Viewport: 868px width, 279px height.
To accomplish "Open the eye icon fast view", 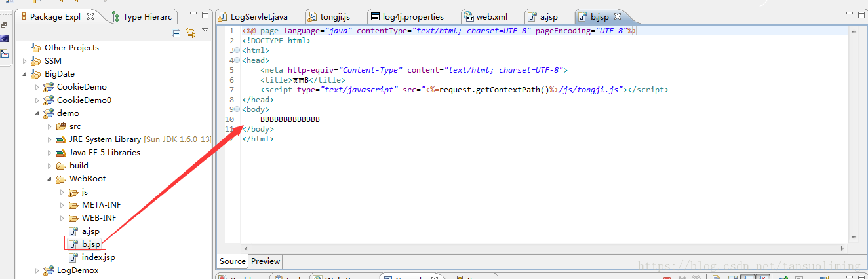I will point(5,39).
